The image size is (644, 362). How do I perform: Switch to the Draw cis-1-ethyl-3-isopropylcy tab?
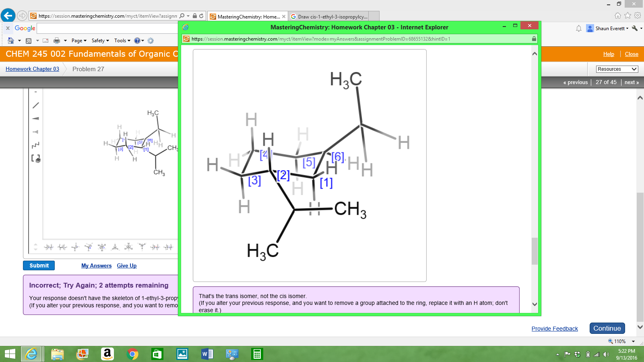pos(332,16)
